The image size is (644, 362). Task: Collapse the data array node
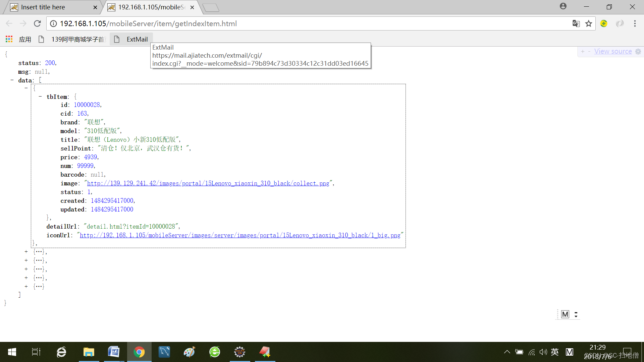click(12, 80)
